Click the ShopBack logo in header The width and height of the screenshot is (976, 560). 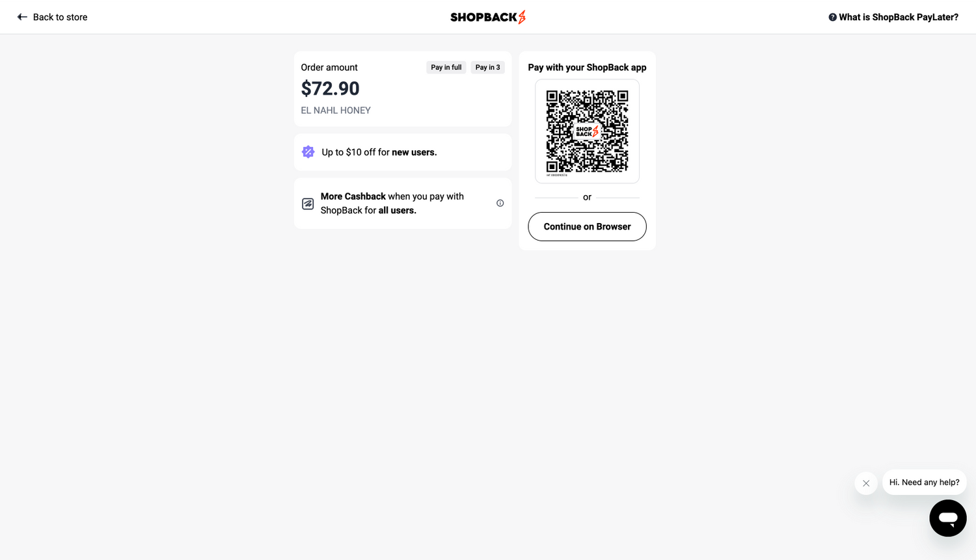pos(488,17)
